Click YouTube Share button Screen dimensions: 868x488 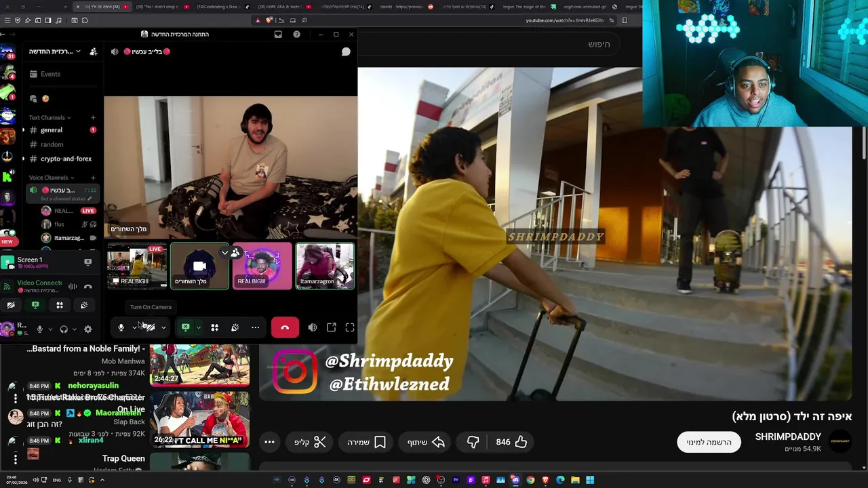click(x=426, y=443)
